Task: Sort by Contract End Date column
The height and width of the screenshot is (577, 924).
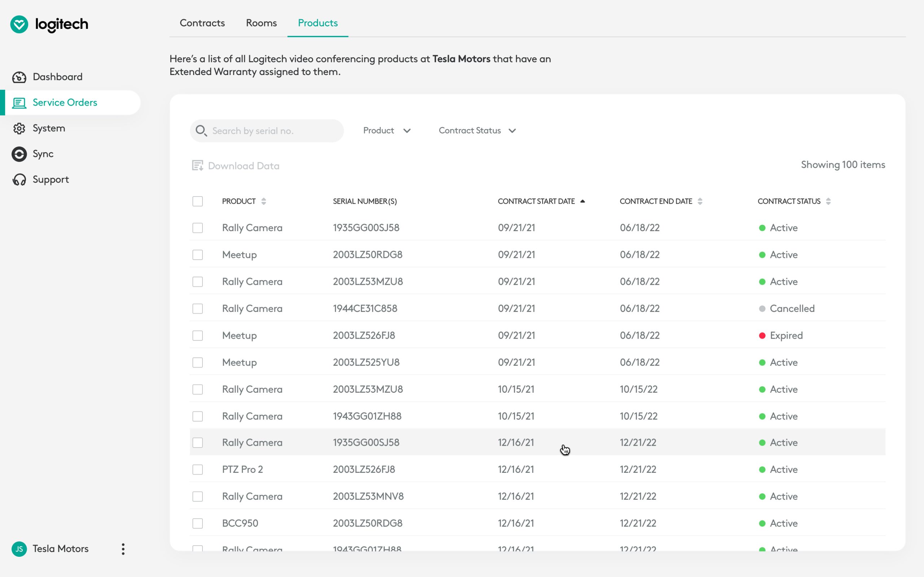Action: (x=661, y=201)
